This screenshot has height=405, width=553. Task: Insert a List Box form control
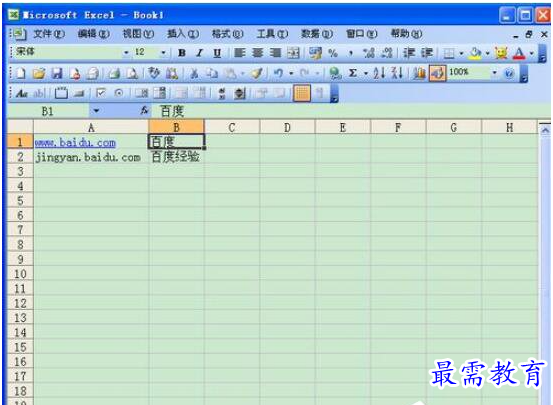(x=142, y=93)
